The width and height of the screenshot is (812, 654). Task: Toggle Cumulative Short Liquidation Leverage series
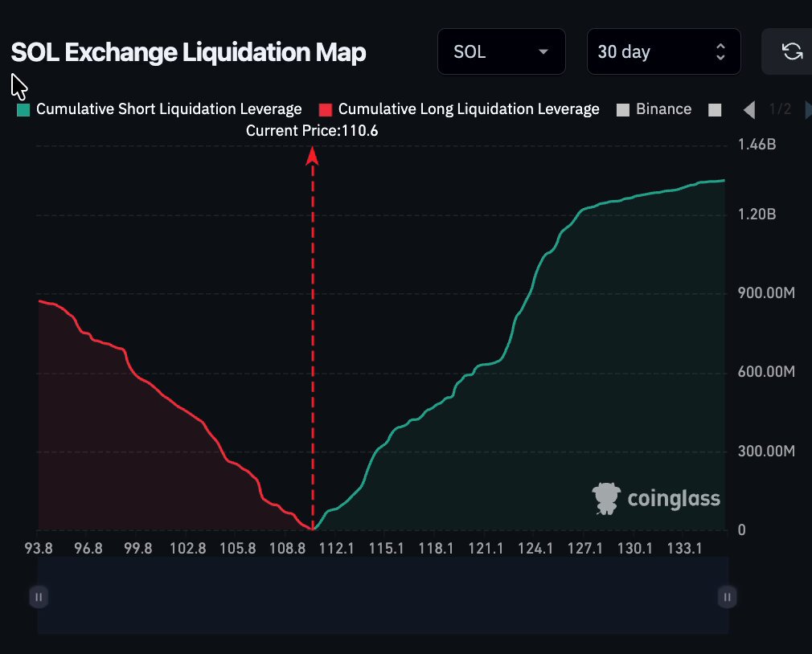click(x=159, y=109)
